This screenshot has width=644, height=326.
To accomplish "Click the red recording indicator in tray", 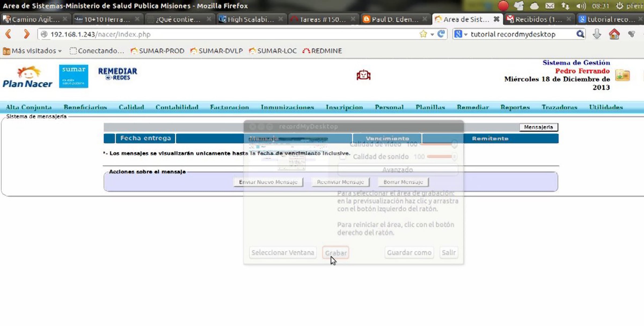I will (x=503, y=6).
